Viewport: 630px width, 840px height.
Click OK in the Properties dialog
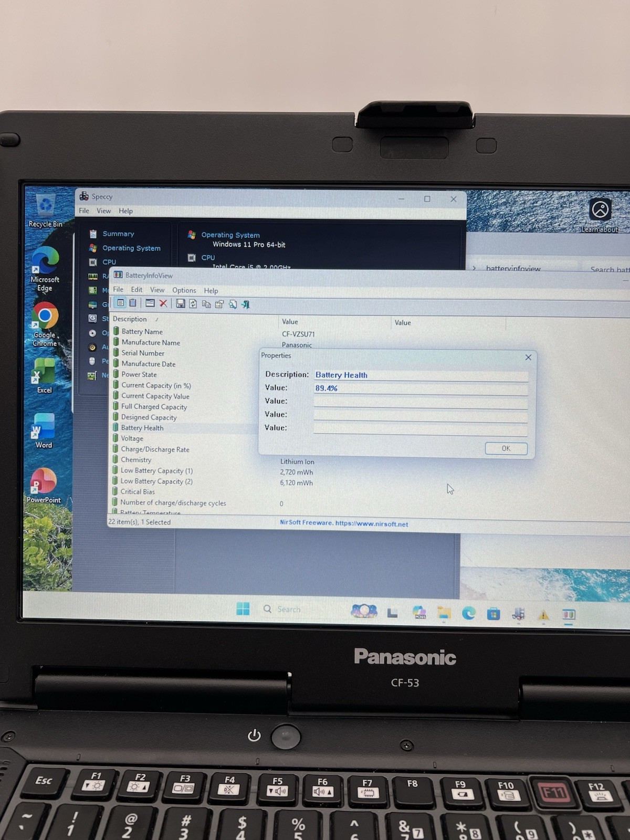coord(506,448)
